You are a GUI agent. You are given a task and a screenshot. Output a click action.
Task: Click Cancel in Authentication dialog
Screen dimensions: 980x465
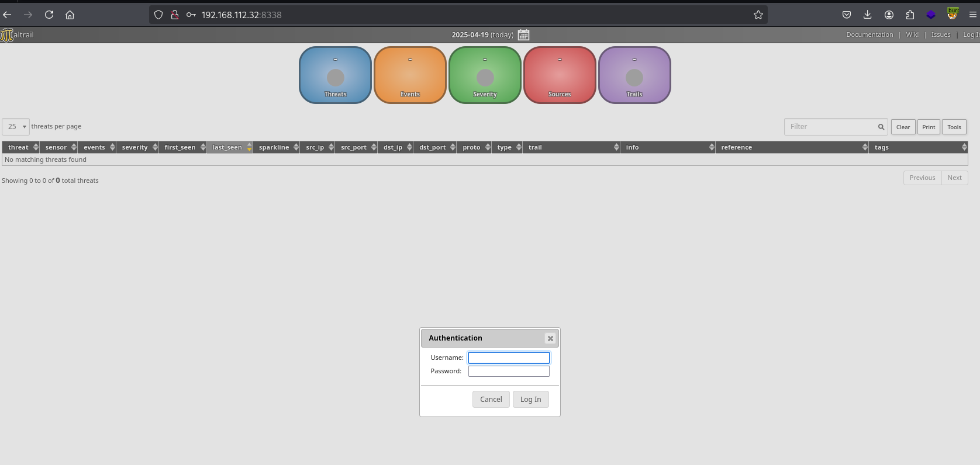491,400
